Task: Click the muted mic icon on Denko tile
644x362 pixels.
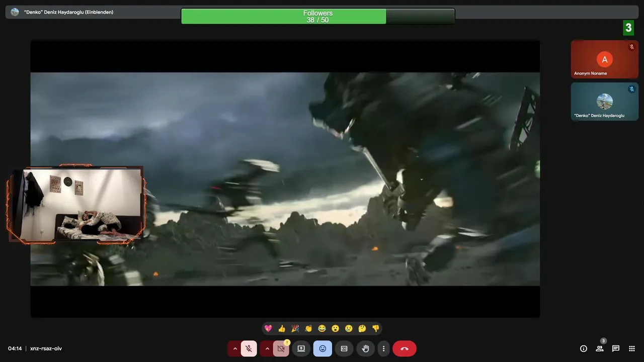Action: point(631,89)
